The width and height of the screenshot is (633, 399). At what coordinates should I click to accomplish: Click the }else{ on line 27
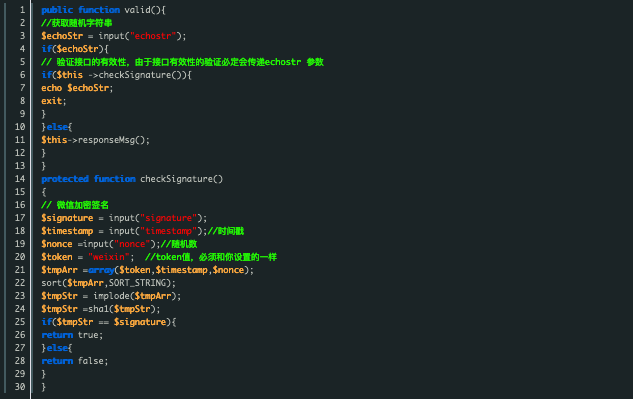coord(57,348)
